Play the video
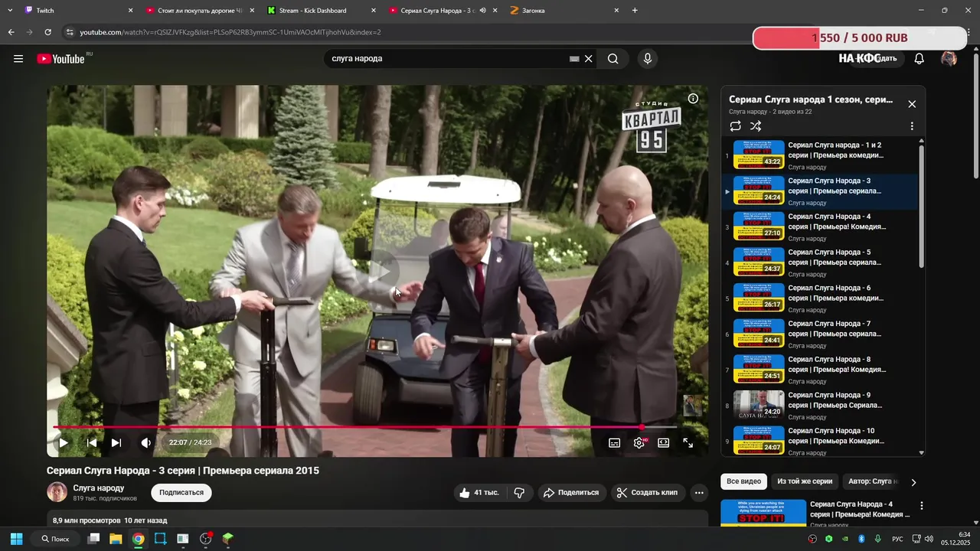The height and width of the screenshot is (551, 980). click(64, 442)
